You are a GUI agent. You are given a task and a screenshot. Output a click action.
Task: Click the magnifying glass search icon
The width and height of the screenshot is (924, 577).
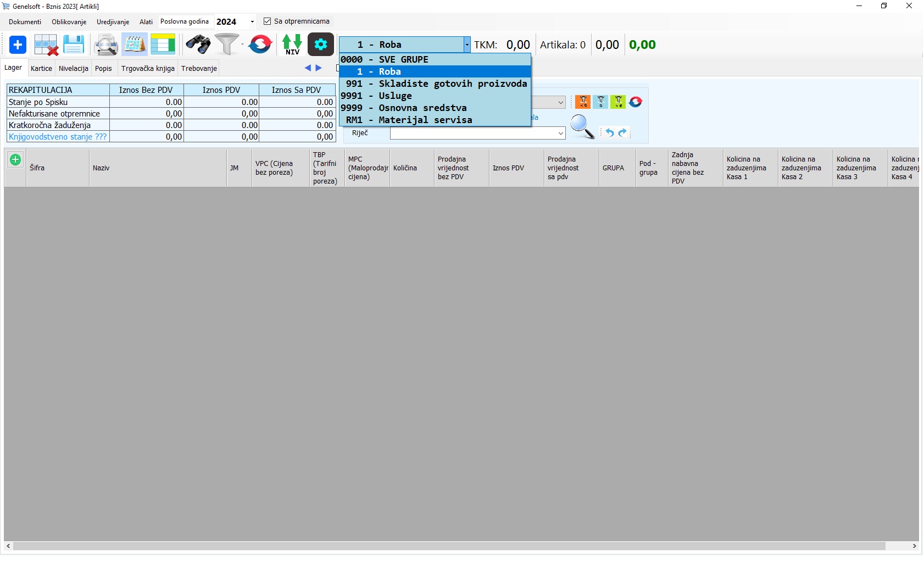coord(582,126)
